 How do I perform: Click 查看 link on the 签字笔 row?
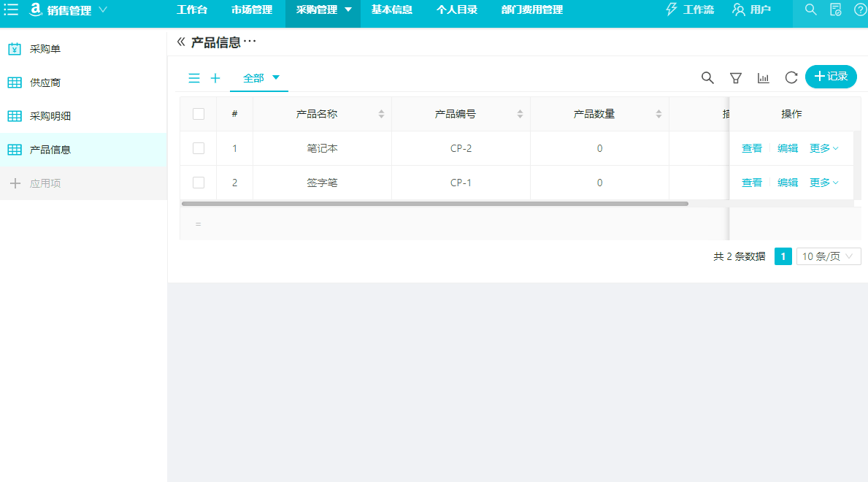tap(751, 182)
